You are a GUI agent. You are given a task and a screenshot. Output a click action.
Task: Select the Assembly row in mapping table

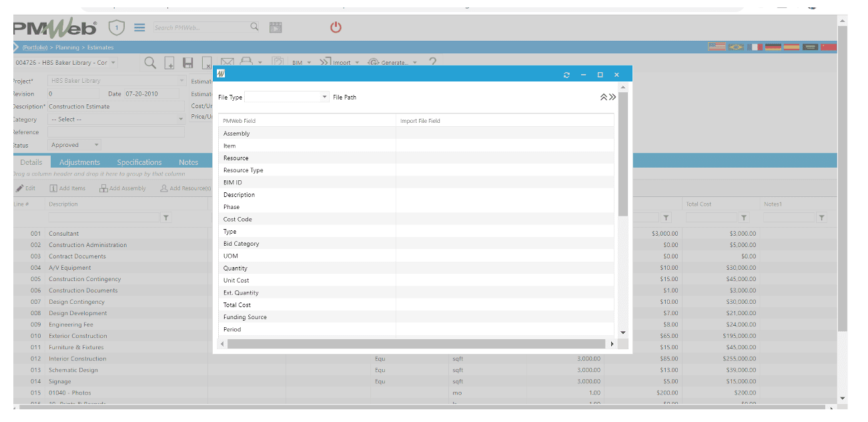click(416, 134)
